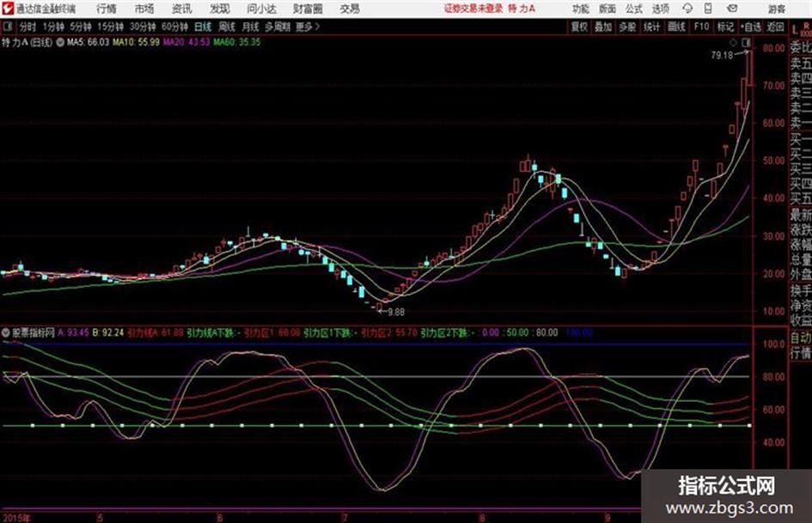Screen dimensions: 812x523
Task: Click the 79.18 high price label
Action: pyautogui.click(x=722, y=55)
